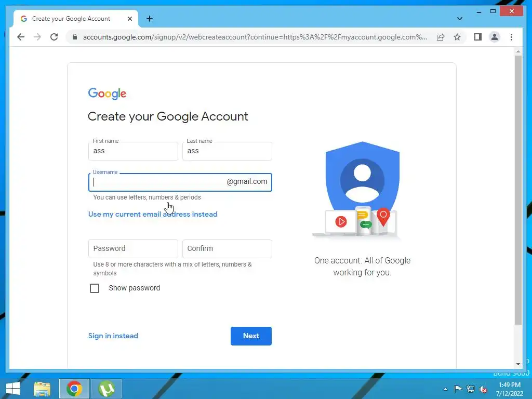Enable the Show password checkbox

click(95, 288)
